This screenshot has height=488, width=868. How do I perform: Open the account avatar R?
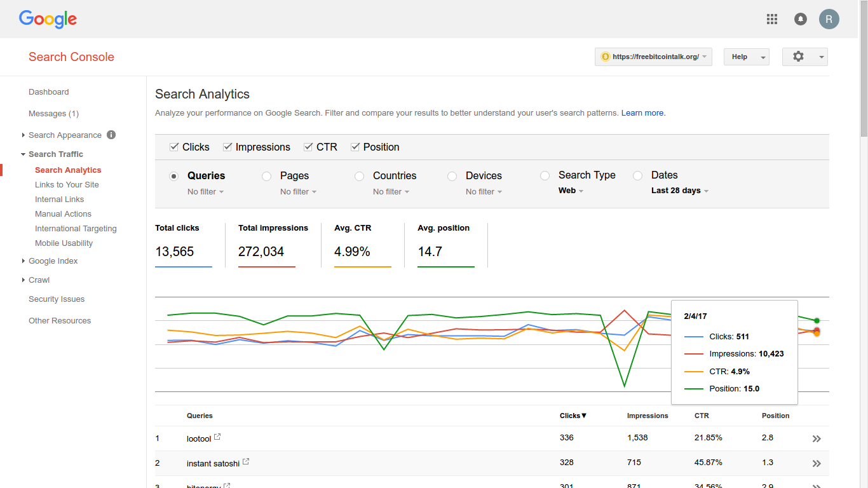pos(829,19)
